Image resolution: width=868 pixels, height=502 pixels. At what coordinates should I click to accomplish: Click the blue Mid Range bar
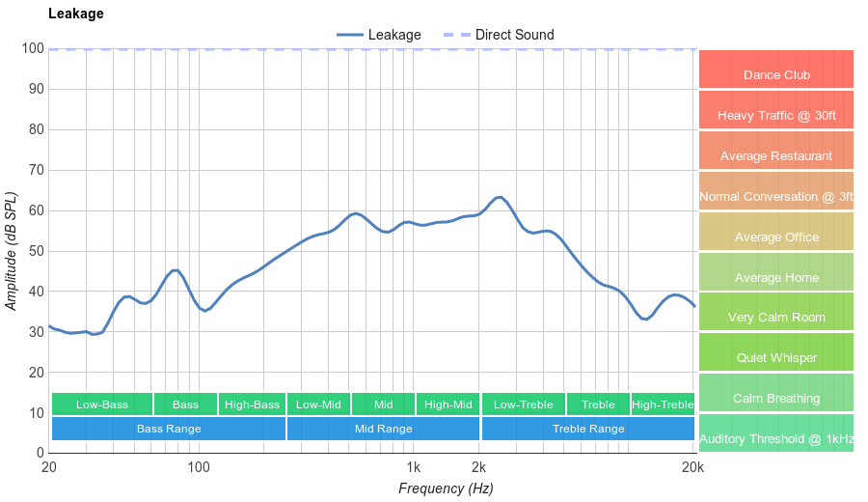click(383, 429)
